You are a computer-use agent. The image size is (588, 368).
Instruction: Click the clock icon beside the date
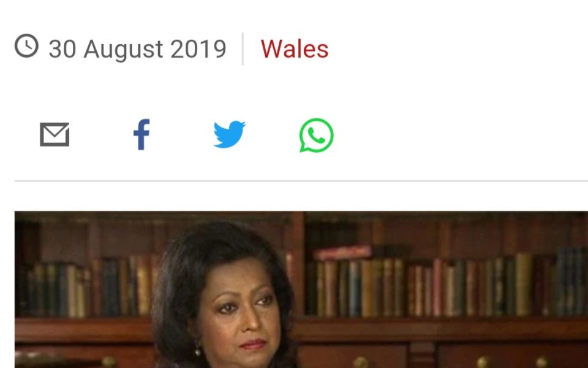point(26,46)
